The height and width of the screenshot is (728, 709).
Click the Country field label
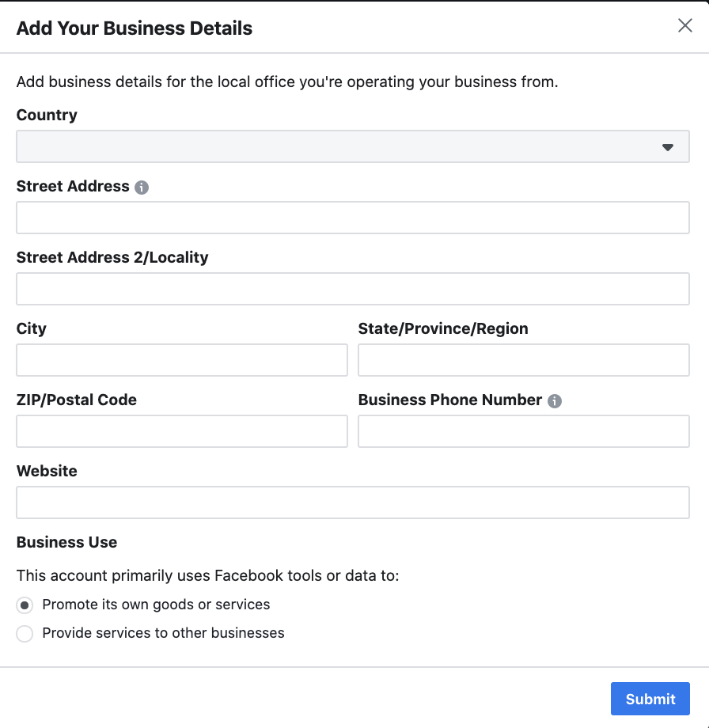(47, 116)
